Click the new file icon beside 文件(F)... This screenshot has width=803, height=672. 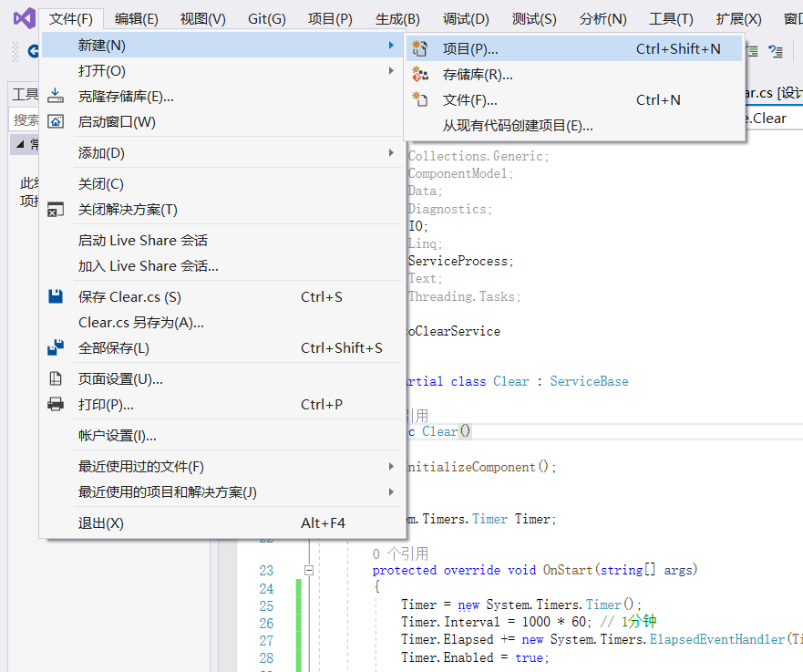[x=420, y=99]
